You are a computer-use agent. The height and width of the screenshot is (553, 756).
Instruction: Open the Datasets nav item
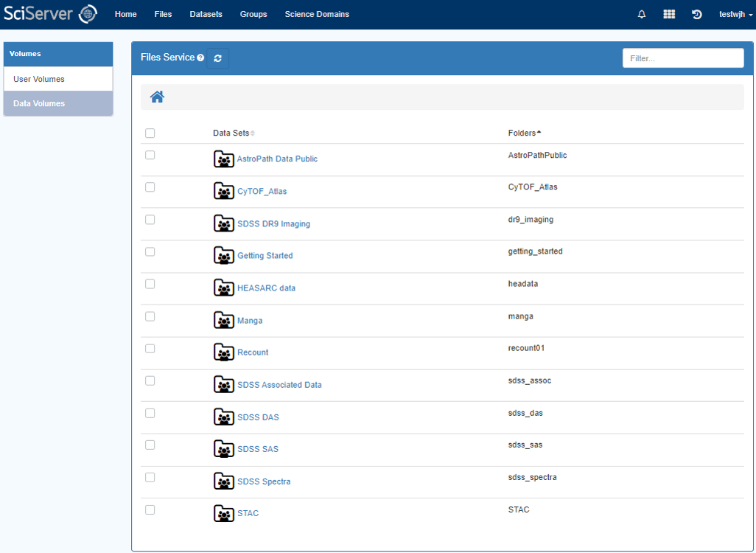(x=206, y=14)
